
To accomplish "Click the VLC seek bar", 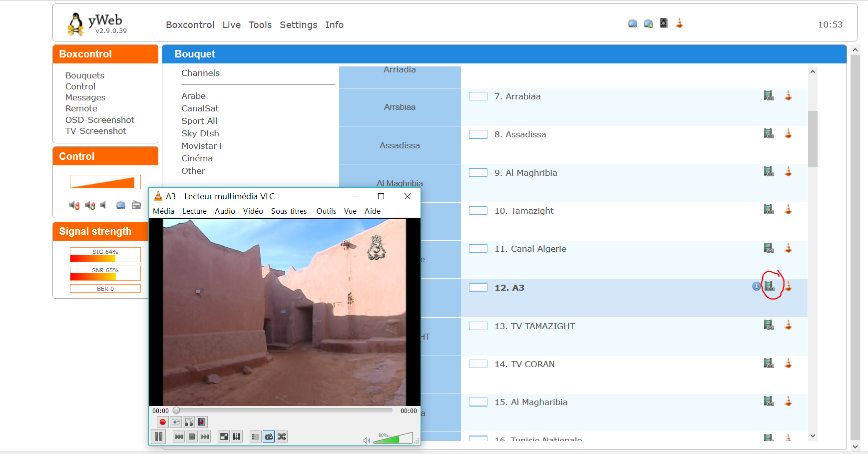I will pyautogui.click(x=284, y=411).
